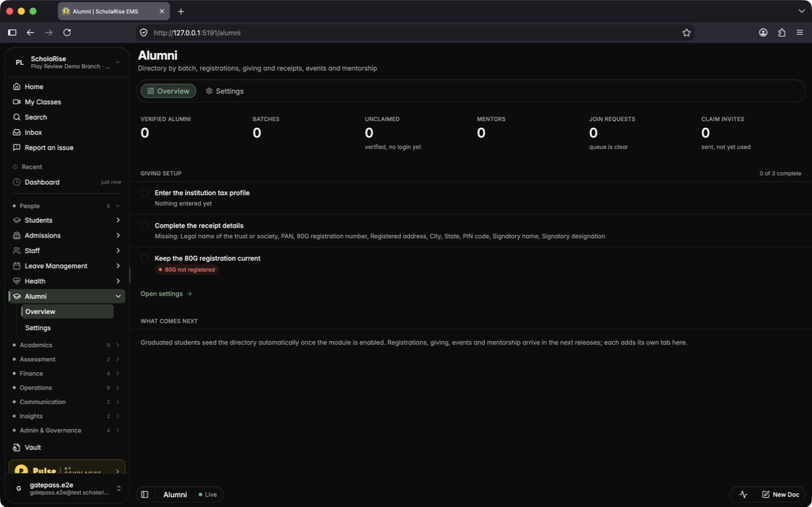Expand the Admissions submenu chevron
The height and width of the screenshot is (507, 812).
[x=118, y=235]
